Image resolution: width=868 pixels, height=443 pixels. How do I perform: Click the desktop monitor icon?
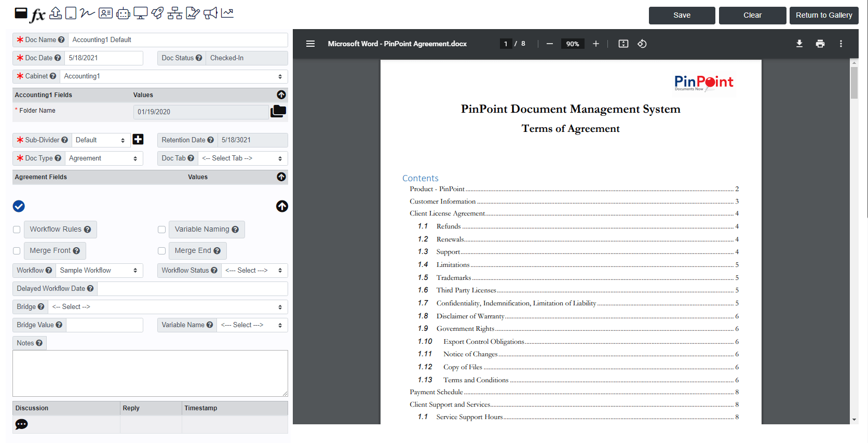(x=140, y=13)
